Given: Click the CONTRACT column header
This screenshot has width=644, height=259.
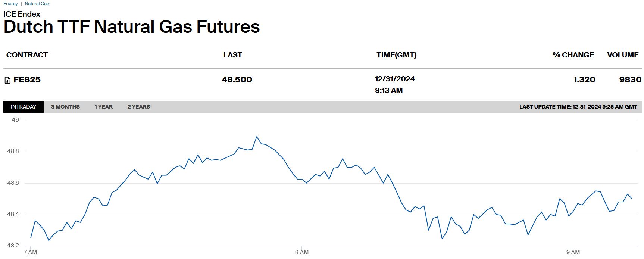Looking at the screenshot, I should (27, 55).
